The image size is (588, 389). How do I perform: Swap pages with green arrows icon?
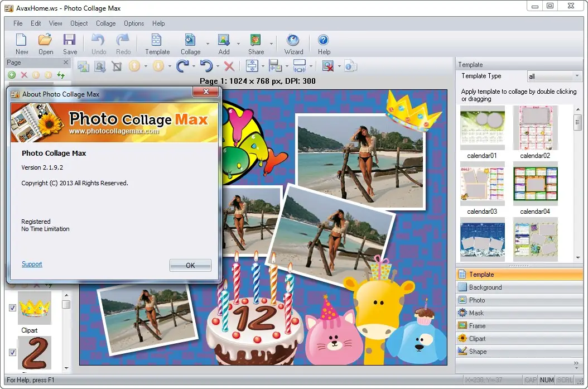(x=61, y=75)
